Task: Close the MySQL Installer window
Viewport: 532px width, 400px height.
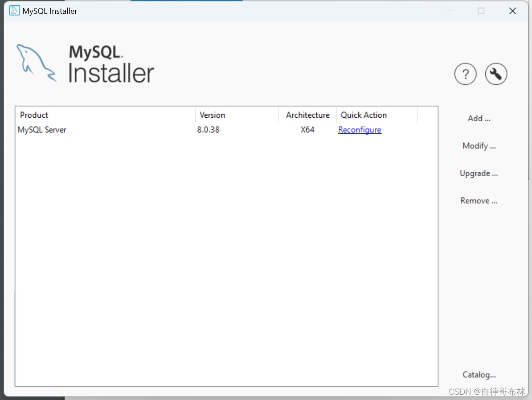Action: (512, 11)
